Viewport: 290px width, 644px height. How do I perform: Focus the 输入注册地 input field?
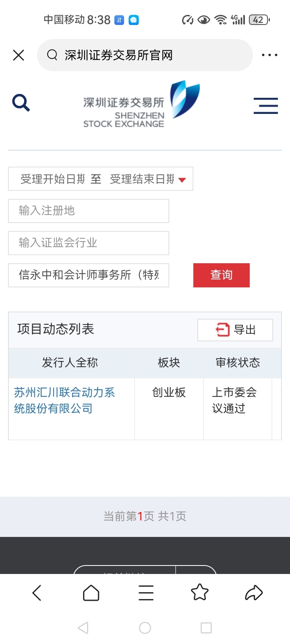(89, 211)
